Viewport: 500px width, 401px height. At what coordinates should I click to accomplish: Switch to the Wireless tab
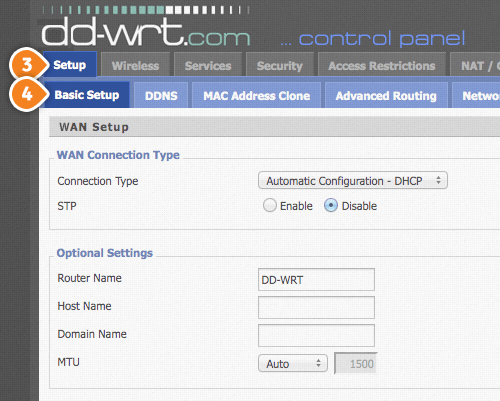point(135,65)
